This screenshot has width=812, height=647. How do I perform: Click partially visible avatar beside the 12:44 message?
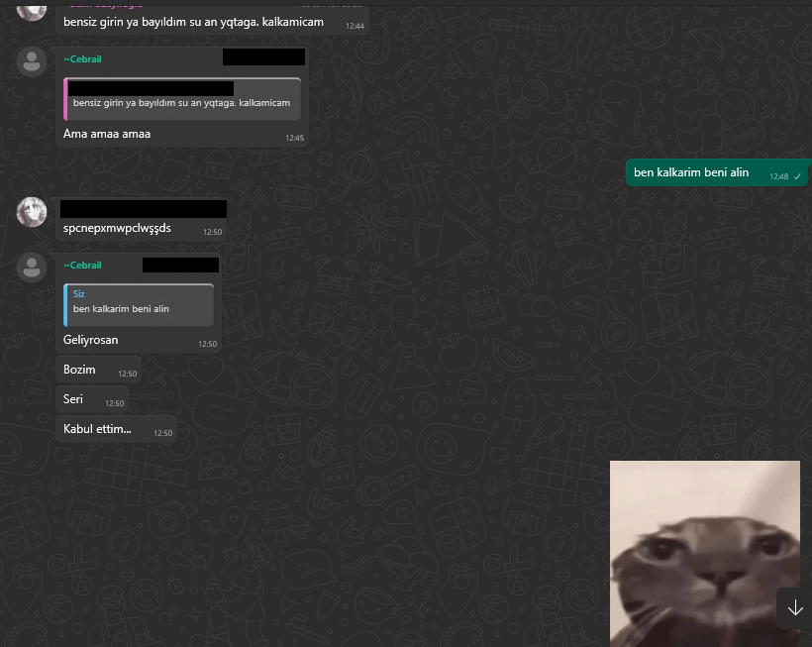32,13
